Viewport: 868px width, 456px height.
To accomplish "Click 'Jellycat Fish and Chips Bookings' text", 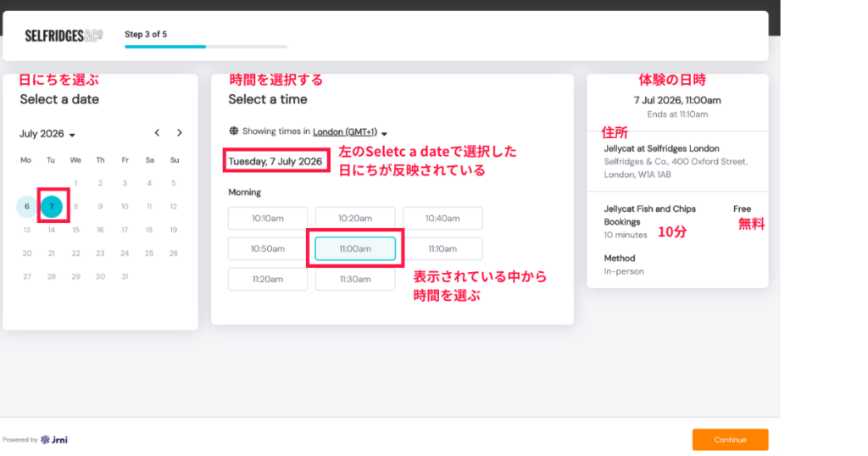I will (650, 215).
